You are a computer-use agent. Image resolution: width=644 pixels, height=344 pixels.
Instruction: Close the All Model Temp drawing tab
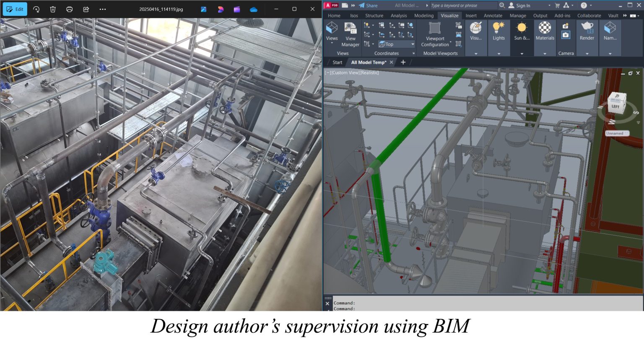pos(392,62)
